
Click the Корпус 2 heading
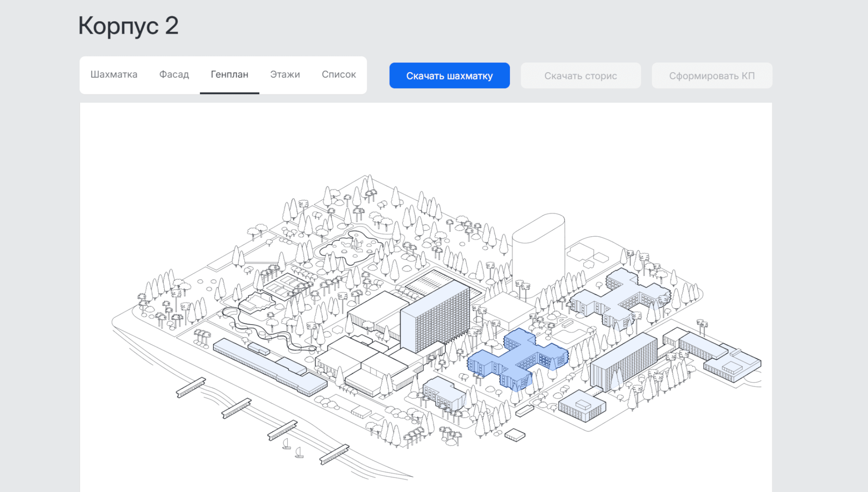coord(128,26)
